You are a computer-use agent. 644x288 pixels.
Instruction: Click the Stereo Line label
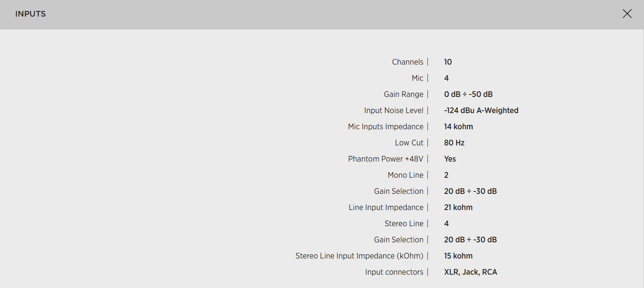click(404, 223)
